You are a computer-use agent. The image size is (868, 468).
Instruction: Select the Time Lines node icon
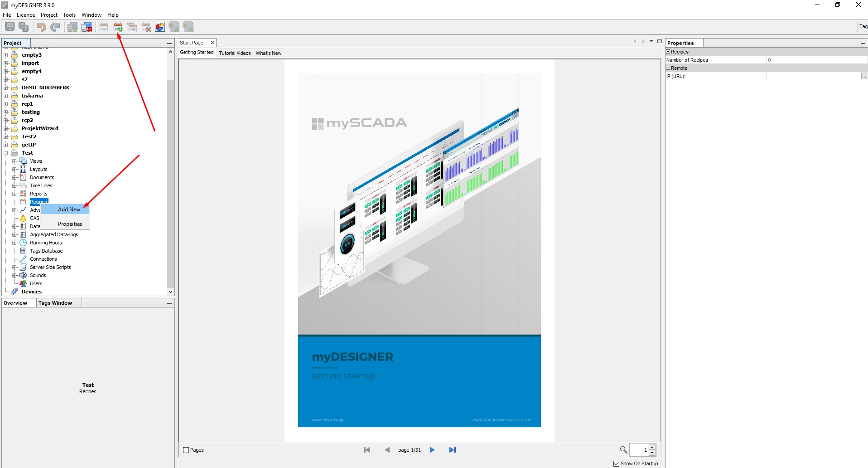click(x=23, y=185)
